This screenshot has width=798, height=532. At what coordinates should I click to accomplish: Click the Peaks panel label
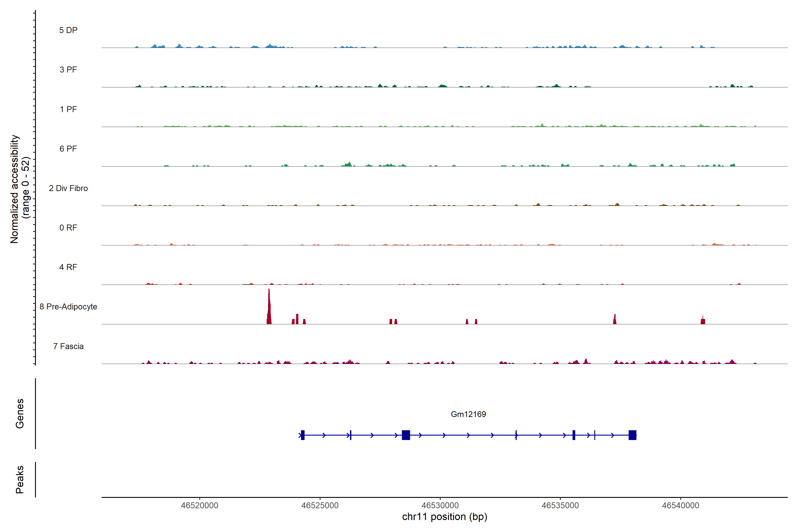(x=20, y=479)
